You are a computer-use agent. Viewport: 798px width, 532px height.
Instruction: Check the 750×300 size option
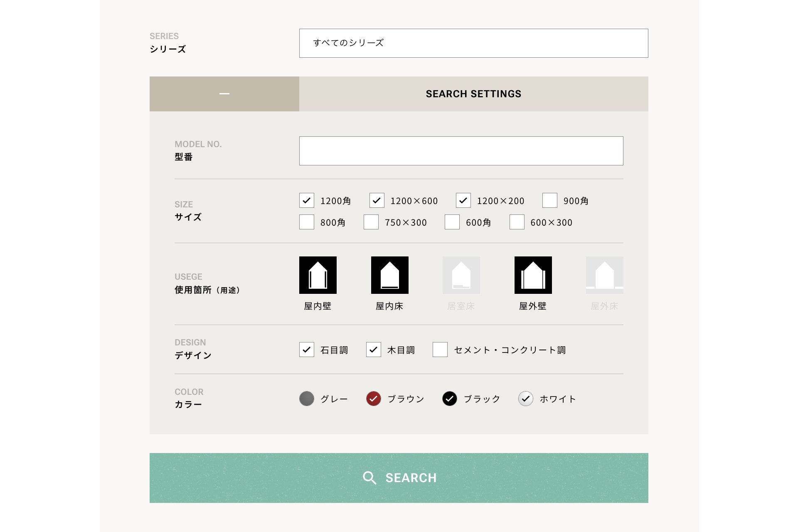click(x=371, y=222)
